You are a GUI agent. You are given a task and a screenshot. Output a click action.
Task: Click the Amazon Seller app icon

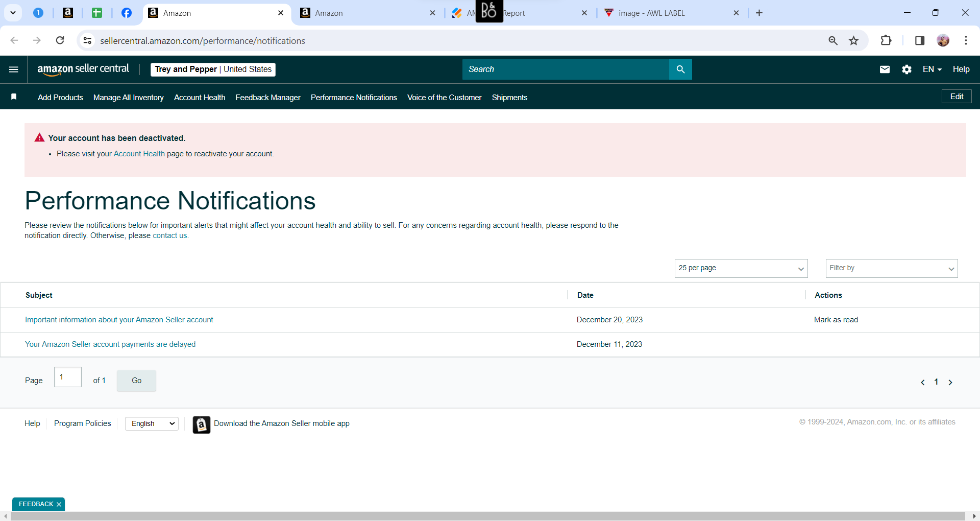click(x=202, y=424)
